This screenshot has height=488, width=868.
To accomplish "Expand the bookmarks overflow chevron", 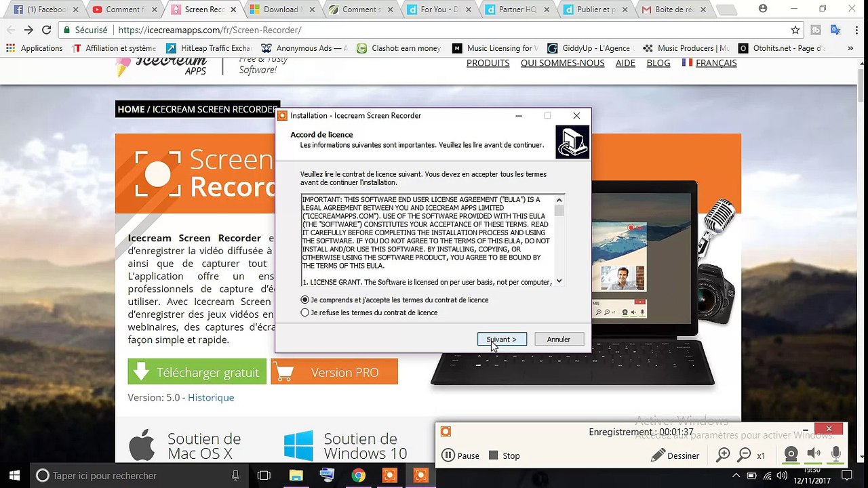I will [850, 48].
